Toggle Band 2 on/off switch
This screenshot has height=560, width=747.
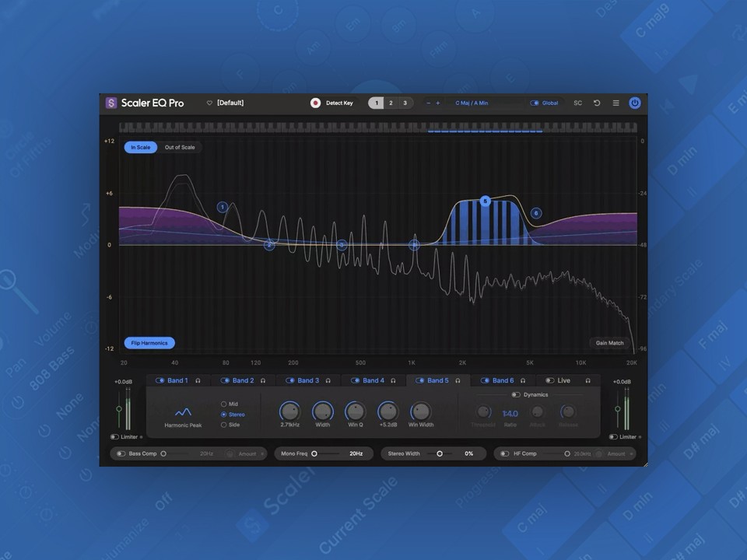click(x=225, y=380)
